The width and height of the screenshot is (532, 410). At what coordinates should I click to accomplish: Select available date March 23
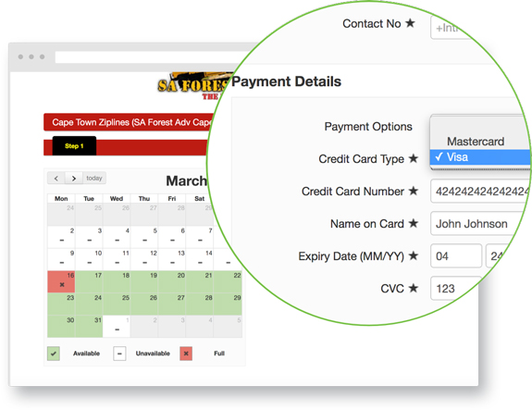[x=61, y=304]
